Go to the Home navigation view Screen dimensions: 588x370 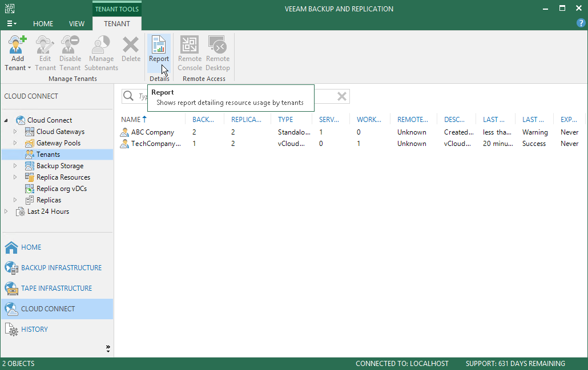tap(58, 247)
